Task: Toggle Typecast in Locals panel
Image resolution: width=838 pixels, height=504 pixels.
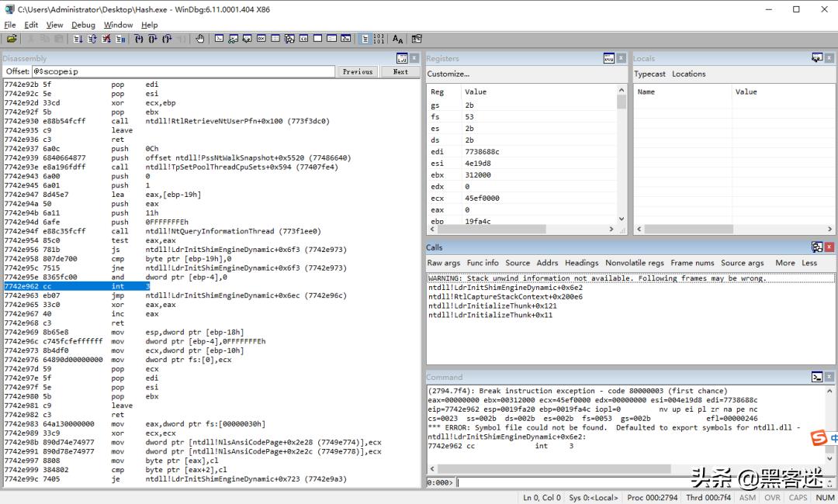Action: tap(649, 74)
